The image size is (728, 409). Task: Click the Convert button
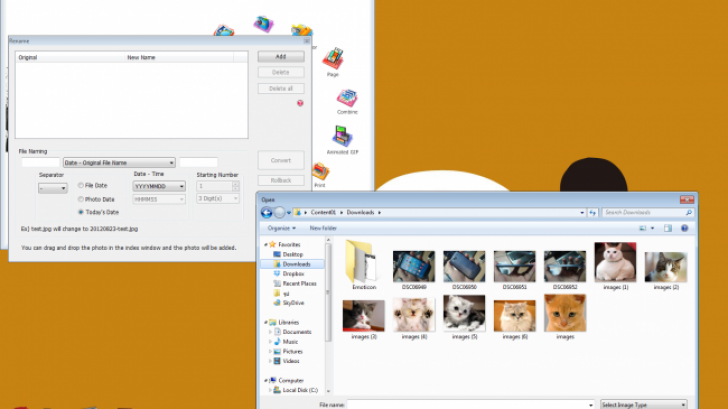281,160
